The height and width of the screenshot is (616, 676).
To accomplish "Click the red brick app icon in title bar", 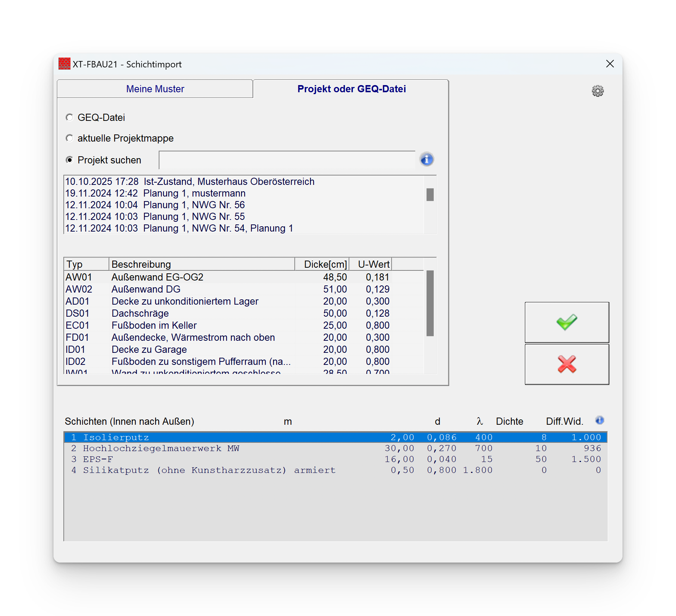I will coord(64,64).
